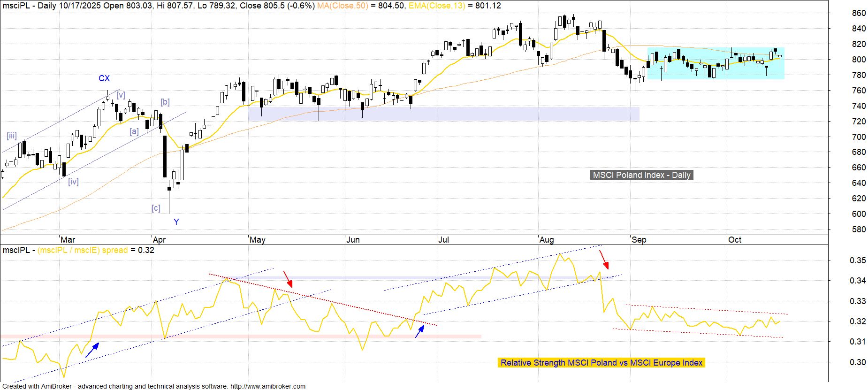Select the Y wave label at April low
Screen dimensions: 868x390
click(176, 222)
